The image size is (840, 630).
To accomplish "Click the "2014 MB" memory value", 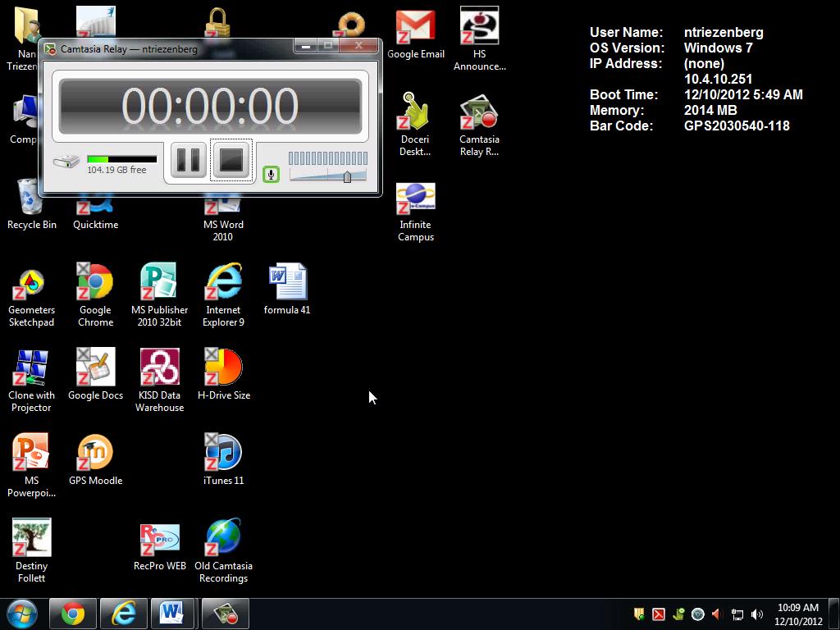I will pyautogui.click(x=710, y=111).
